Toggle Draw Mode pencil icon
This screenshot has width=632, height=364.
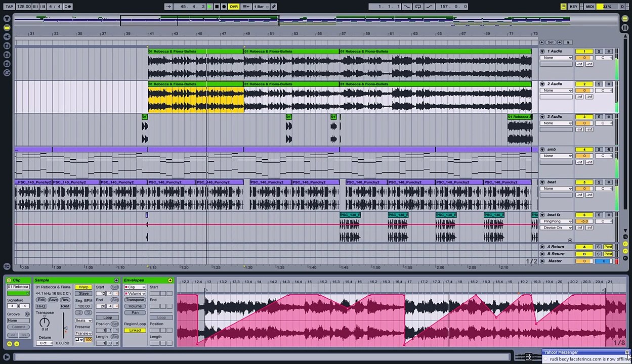(x=274, y=7)
